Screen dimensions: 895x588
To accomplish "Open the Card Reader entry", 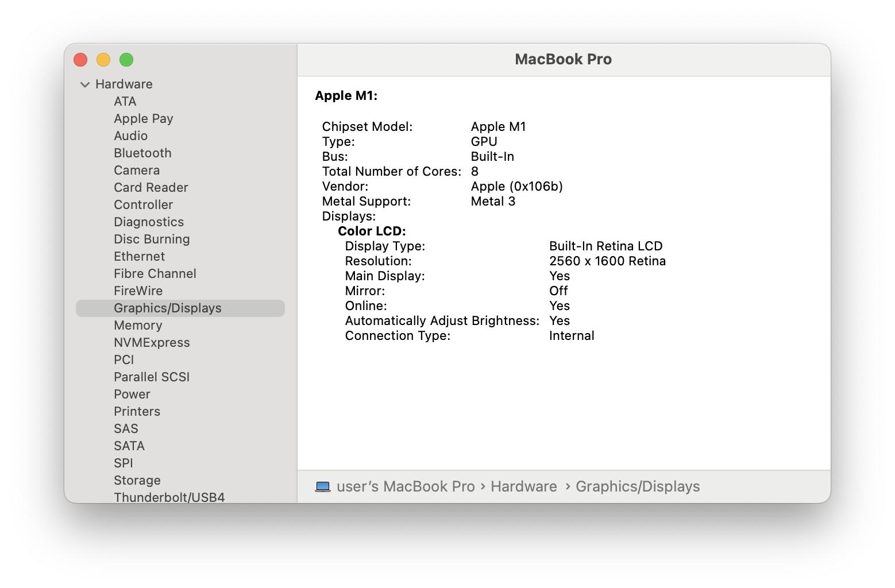I will [151, 188].
